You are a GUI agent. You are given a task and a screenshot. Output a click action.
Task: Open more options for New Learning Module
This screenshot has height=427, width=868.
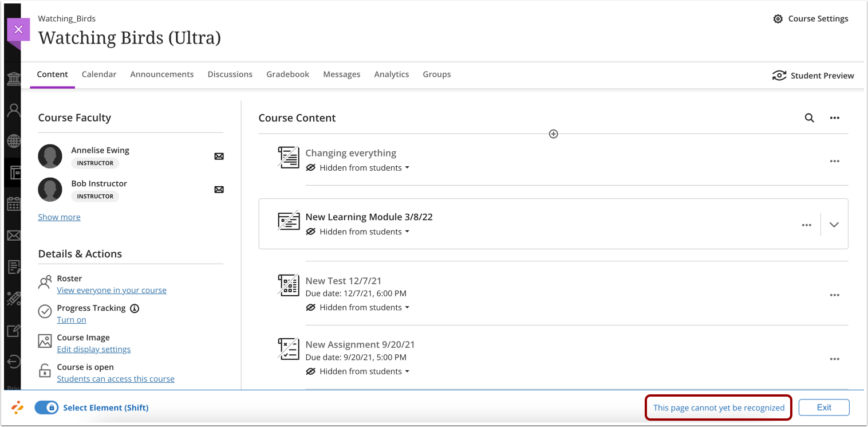click(x=807, y=225)
